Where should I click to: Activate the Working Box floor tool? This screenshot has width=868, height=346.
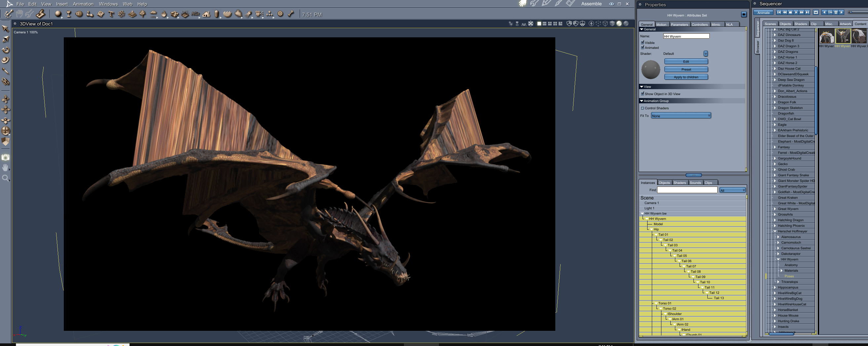[6, 142]
